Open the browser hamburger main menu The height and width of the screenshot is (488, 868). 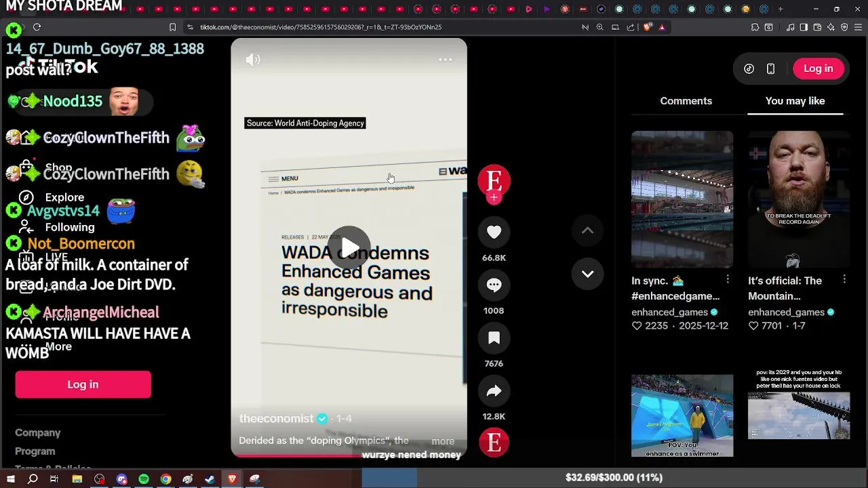click(858, 27)
